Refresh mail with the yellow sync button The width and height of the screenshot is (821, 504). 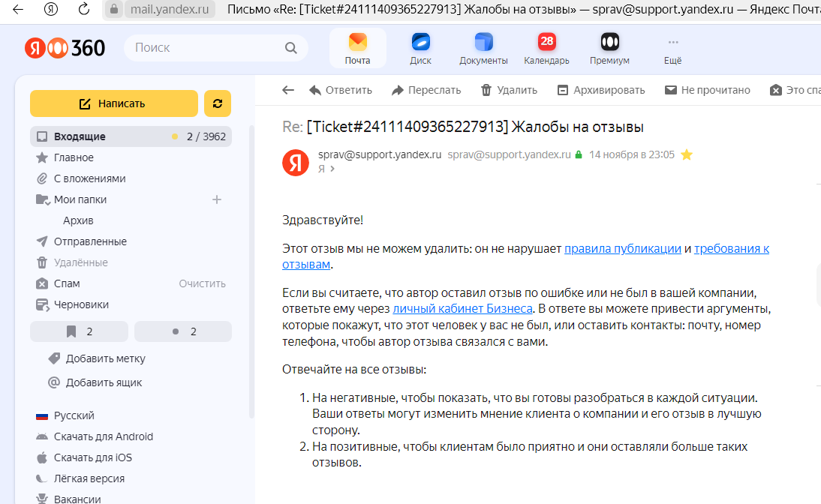218,103
